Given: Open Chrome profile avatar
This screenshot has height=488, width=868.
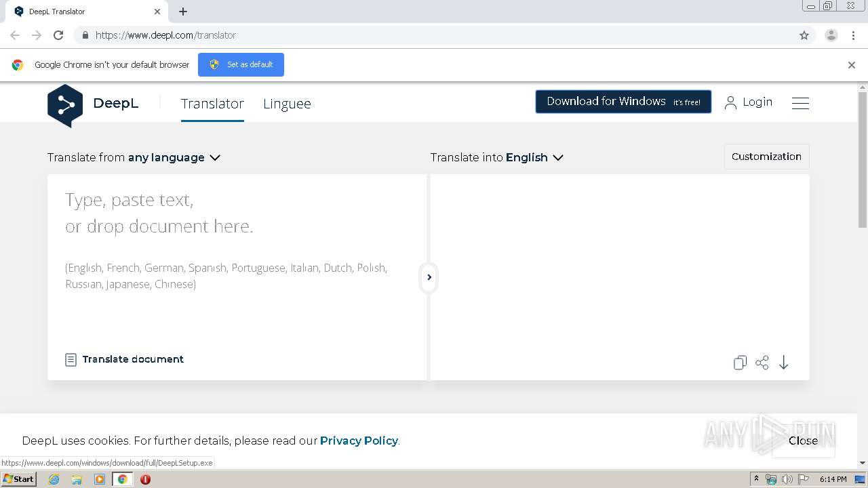Looking at the screenshot, I should point(831,35).
